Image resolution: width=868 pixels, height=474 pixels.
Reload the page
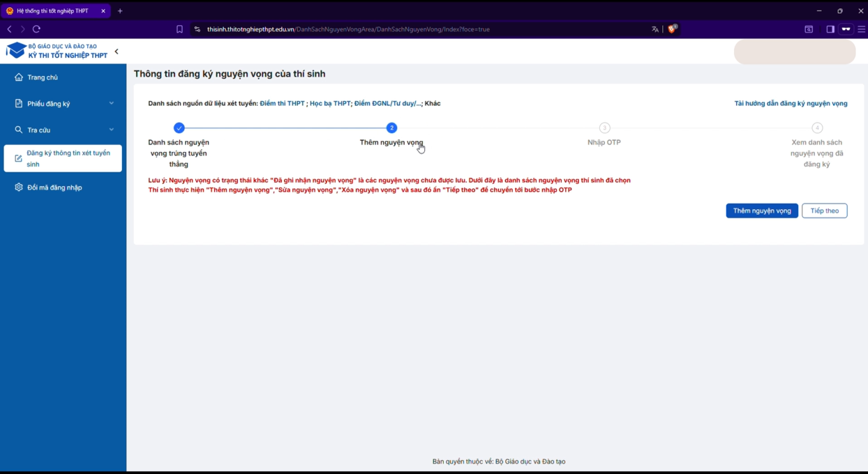pos(37,29)
